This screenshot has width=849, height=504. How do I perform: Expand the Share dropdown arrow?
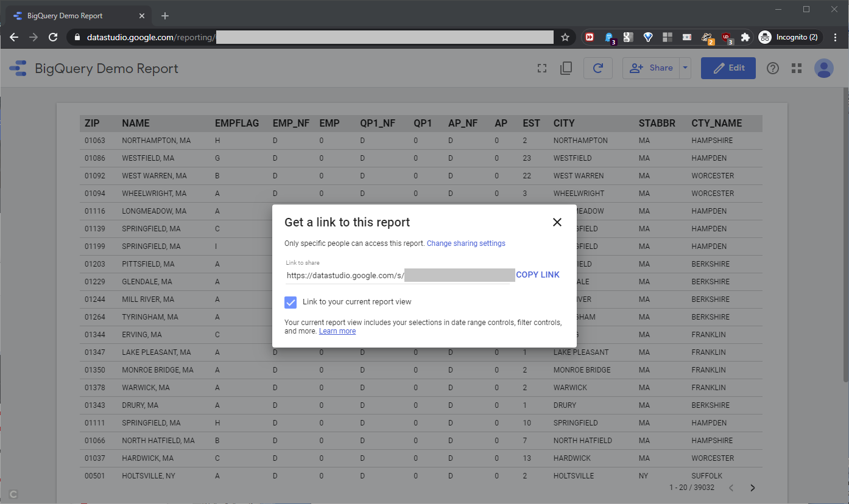pyautogui.click(x=686, y=68)
